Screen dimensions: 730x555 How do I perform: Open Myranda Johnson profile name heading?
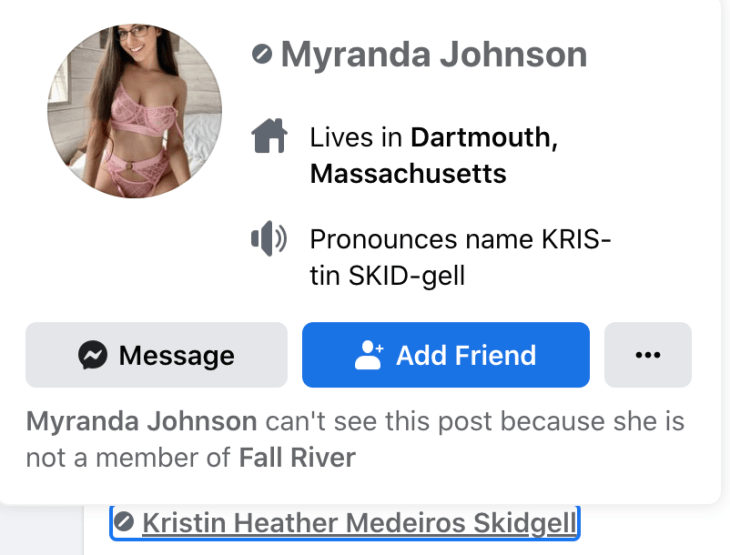point(434,54)
